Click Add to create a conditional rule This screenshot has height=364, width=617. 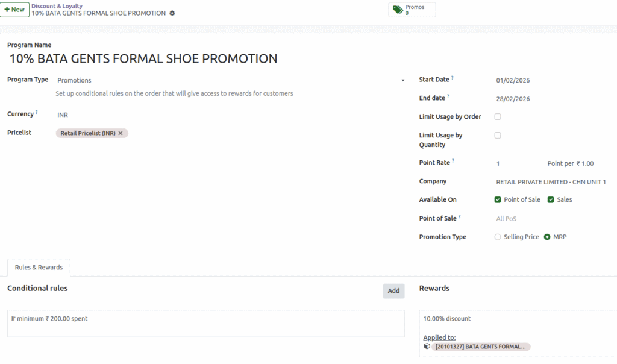click(x=393, y=290)
